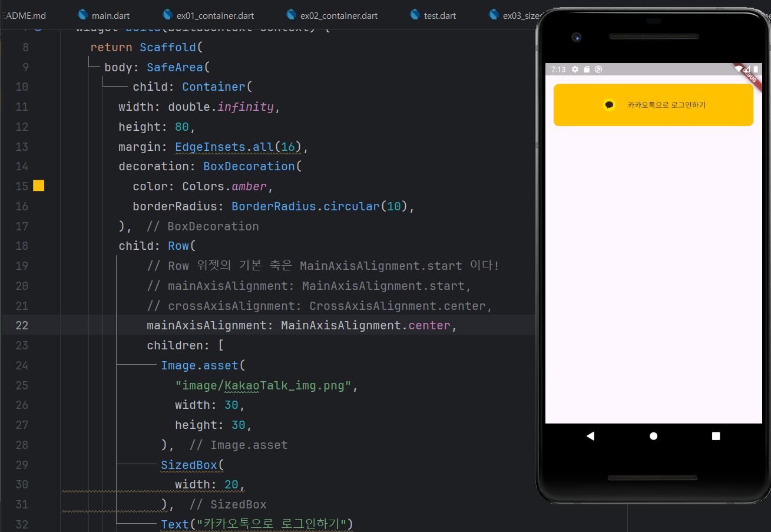Click double.infinity on line 11
The image size is (771, 532).
click(x=221, y=107)
